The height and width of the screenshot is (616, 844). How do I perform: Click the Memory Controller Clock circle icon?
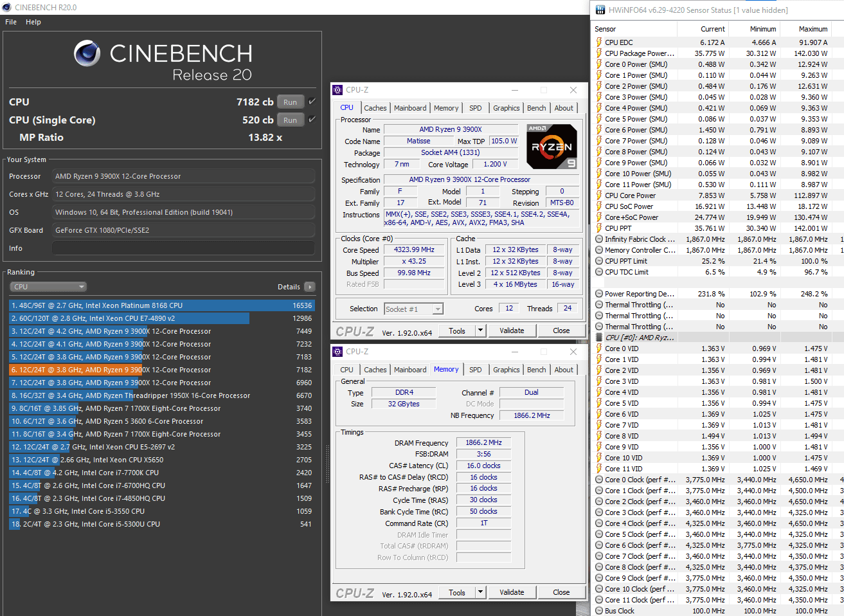click(599, 250)
